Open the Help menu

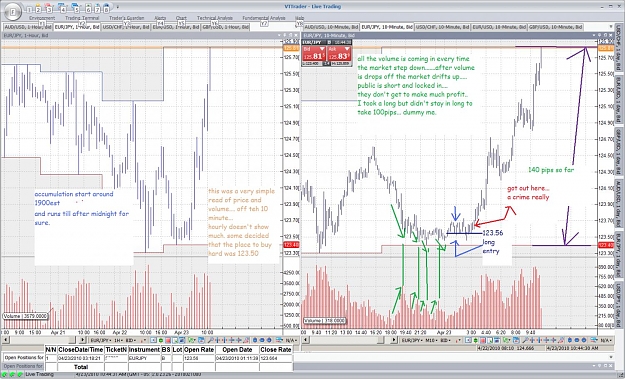coord(299,18)
